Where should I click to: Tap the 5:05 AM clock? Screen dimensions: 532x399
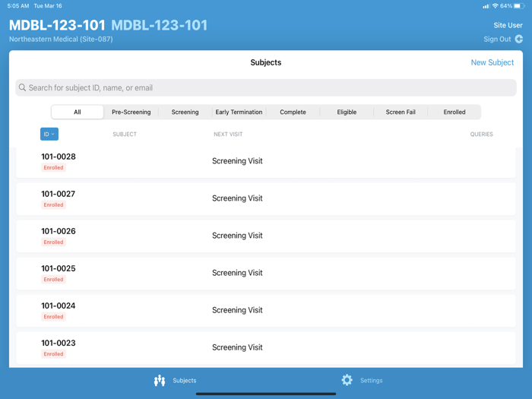click(18, 6)
